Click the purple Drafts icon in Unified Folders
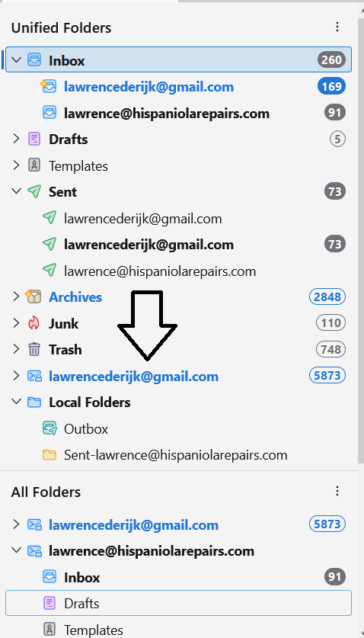Image resolution: width=364 pixels, height=638 pixels. (34, 139)
